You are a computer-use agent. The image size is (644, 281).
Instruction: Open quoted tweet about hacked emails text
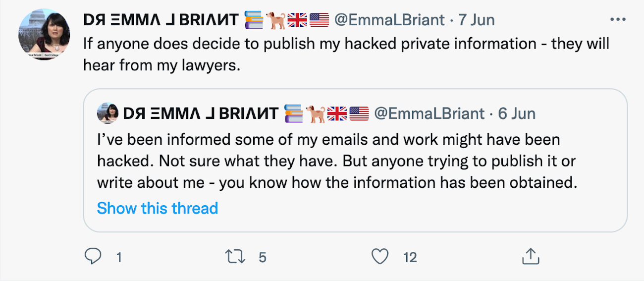coord(337,161)
